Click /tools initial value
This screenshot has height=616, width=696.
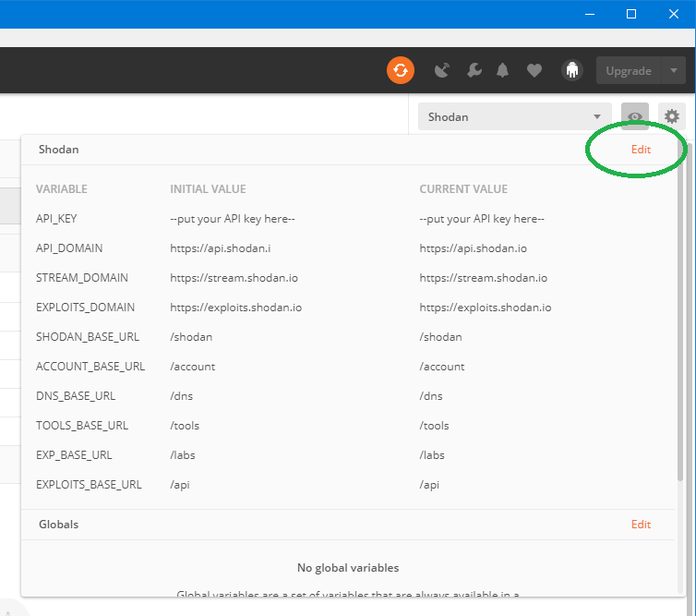tap(185, 426)
